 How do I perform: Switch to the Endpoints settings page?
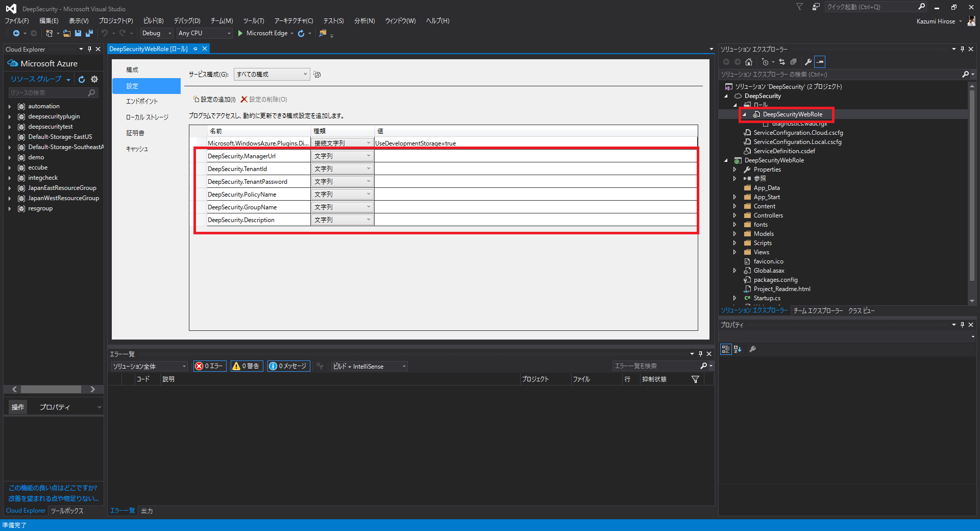point(142,102)
